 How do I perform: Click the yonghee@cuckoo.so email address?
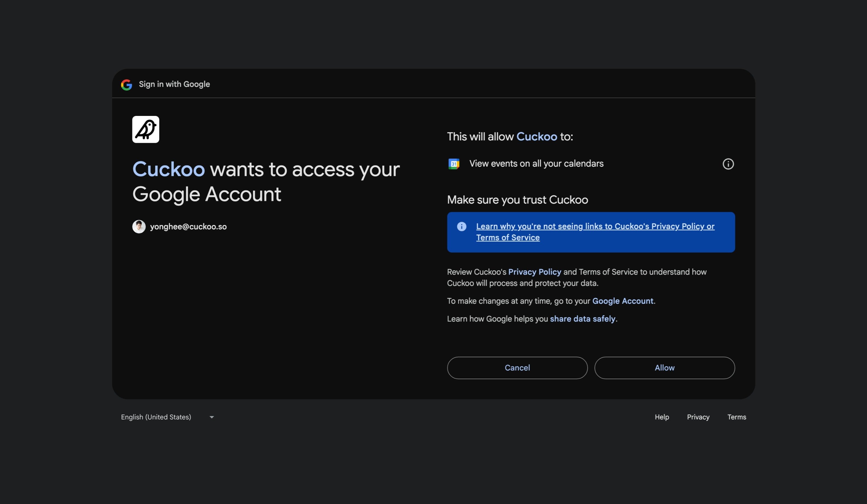[x=188, y=227]
